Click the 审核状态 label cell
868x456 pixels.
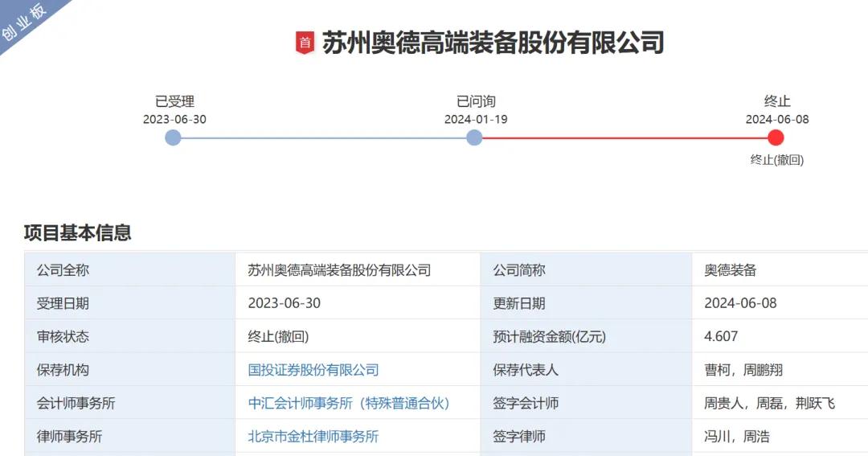click(130, 336)
